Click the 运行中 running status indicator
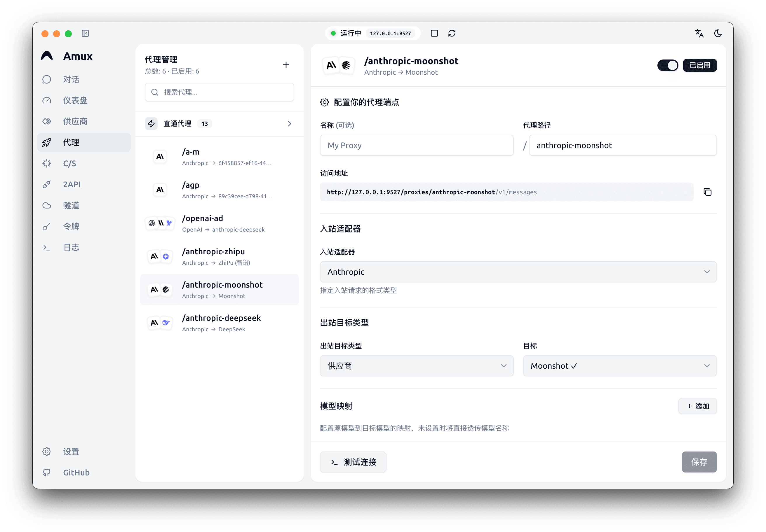Image resolution: width=766 pixels, height=532 pixels. [x=346, y=33]
